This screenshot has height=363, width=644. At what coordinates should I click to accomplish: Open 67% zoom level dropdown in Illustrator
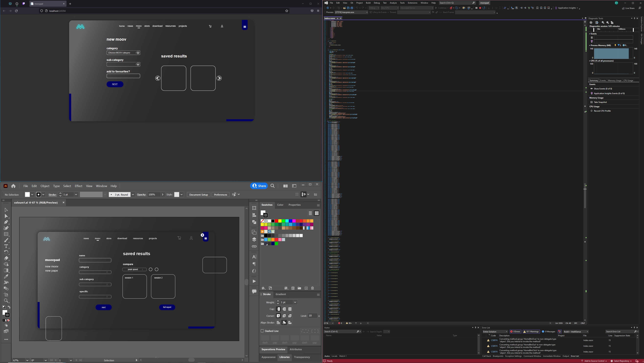tap(27, 360)
